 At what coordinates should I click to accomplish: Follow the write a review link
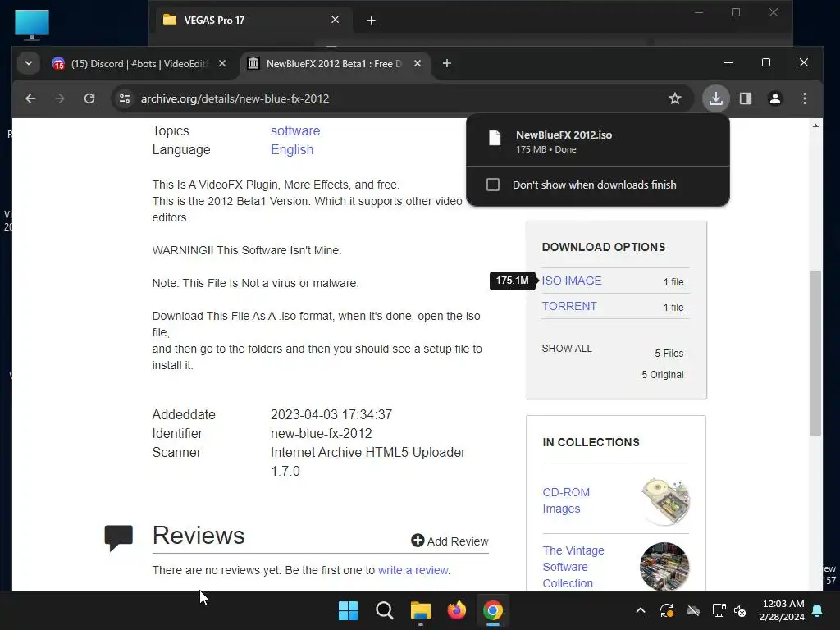point(413,570)
